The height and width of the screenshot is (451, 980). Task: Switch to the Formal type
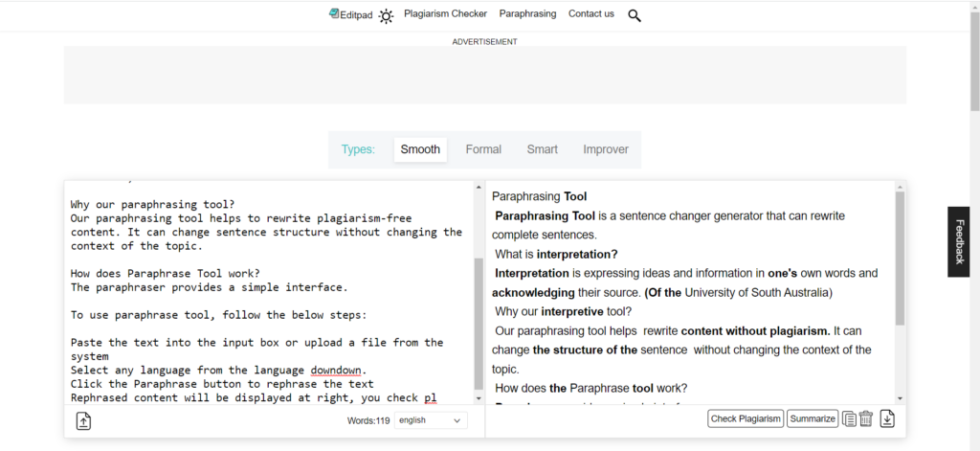[x=483, y=149]
